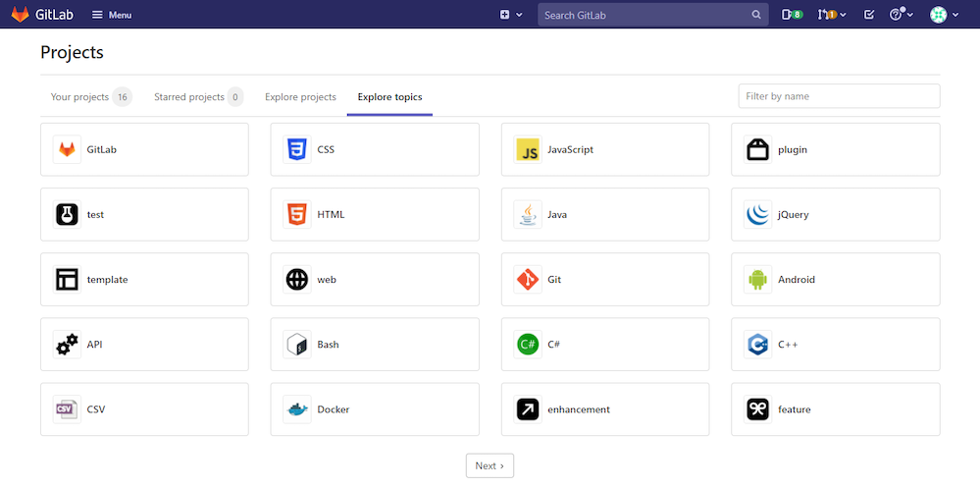Click the enhancement arrow icon
The width and height of the screenshot is (980, 488).
click(528, 409)
